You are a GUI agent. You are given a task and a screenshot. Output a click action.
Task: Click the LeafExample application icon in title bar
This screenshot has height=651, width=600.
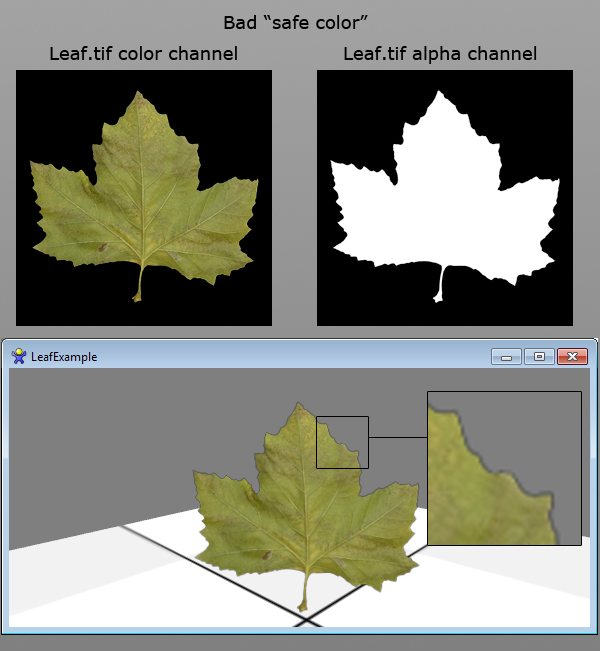[18, 356]
